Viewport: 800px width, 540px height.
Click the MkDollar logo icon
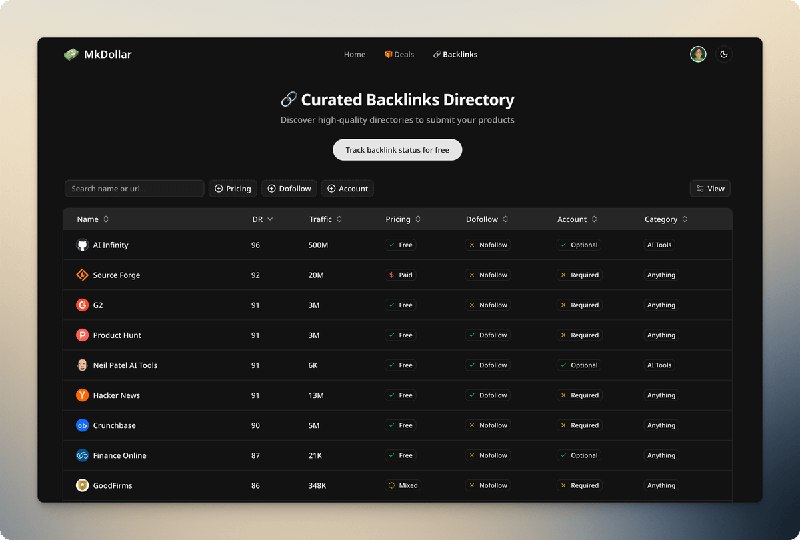pyautogui.click(x=71, y=54)
